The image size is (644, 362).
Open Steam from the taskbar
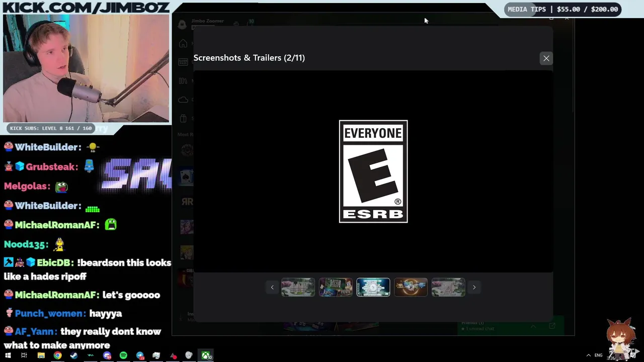(x=74, y=356)
